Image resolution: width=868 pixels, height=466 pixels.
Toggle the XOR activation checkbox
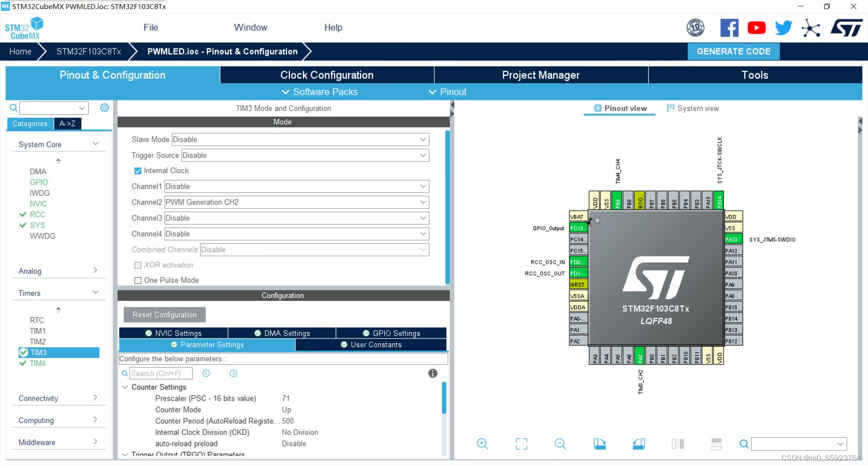pyautogui.click(x=138, y=265)
